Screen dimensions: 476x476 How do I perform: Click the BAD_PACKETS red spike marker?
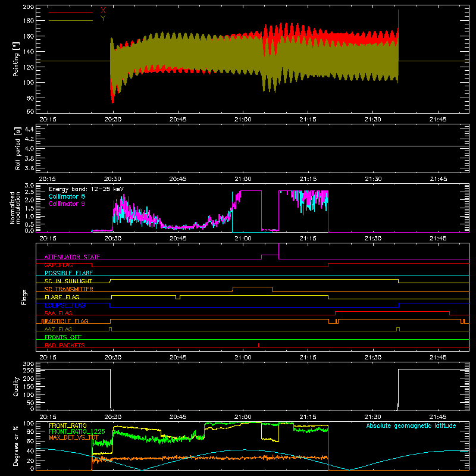click(x=259, y=345)
